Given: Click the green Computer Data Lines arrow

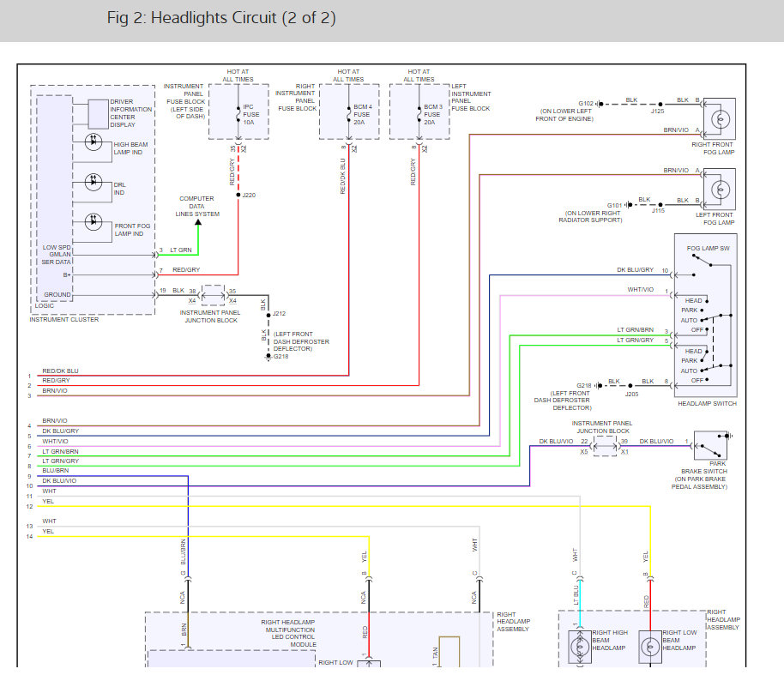Looking at the screenshot, I should point(197,224).
